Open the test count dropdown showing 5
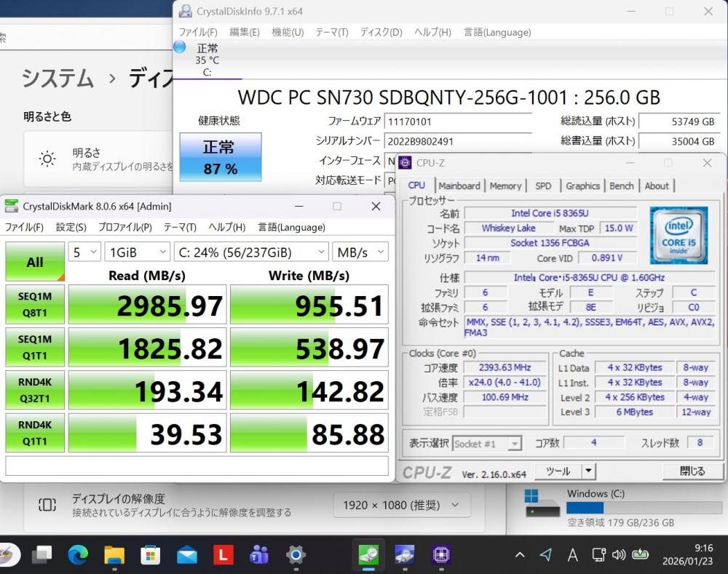The height and width of the screenshot is (574, 728). (84, 252)
